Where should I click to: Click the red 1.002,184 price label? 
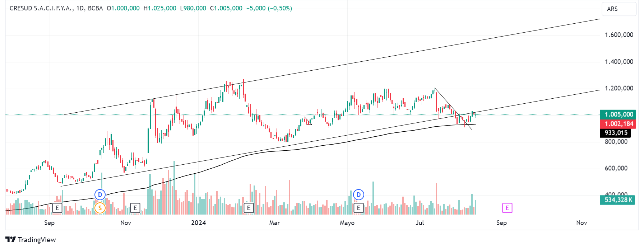coord(618,124)
